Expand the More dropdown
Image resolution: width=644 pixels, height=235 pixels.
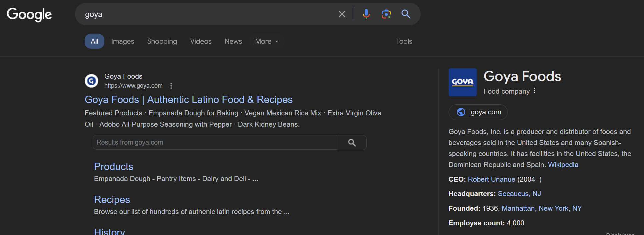point(266,41)
